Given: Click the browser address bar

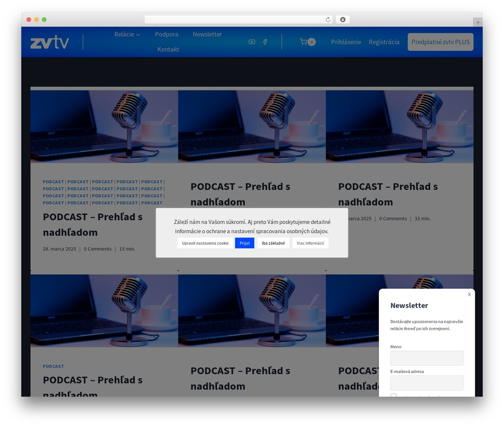Looking at the screenshot, I should tap(238, 20).
